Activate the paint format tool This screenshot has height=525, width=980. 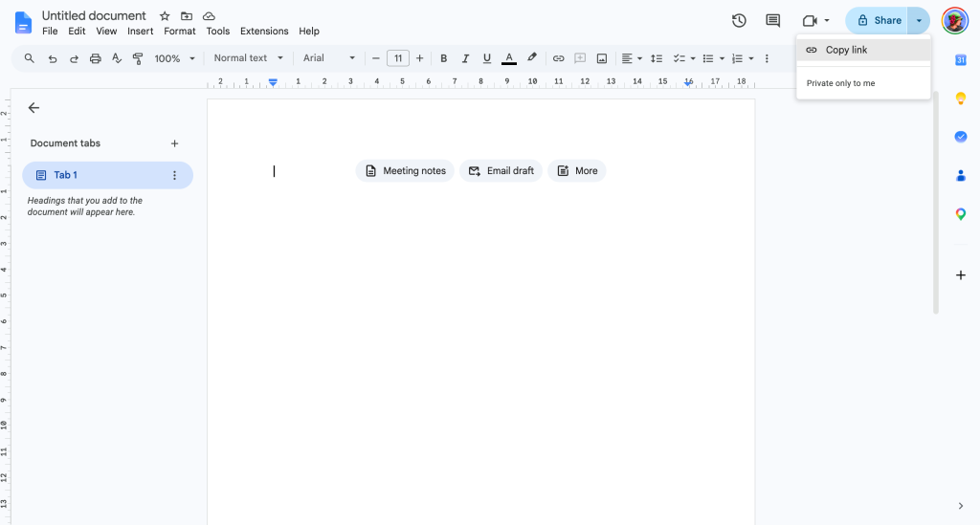(x=138, y=58)
